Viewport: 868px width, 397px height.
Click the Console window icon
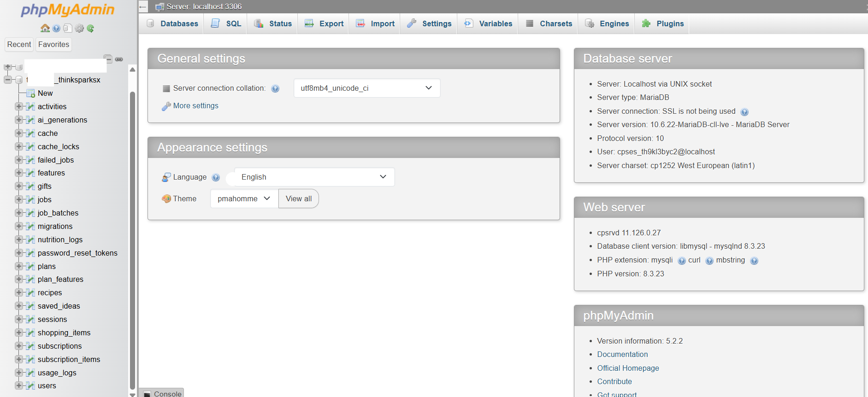(147, 394)
